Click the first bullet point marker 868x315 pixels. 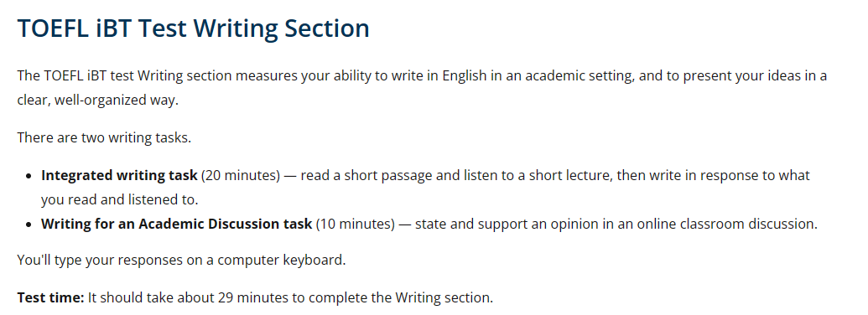point(29,176)
